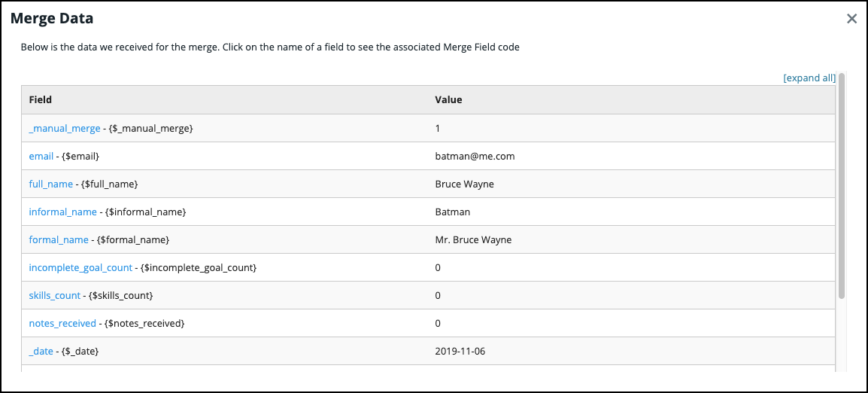Click the email field name

(x=41, y=157)
